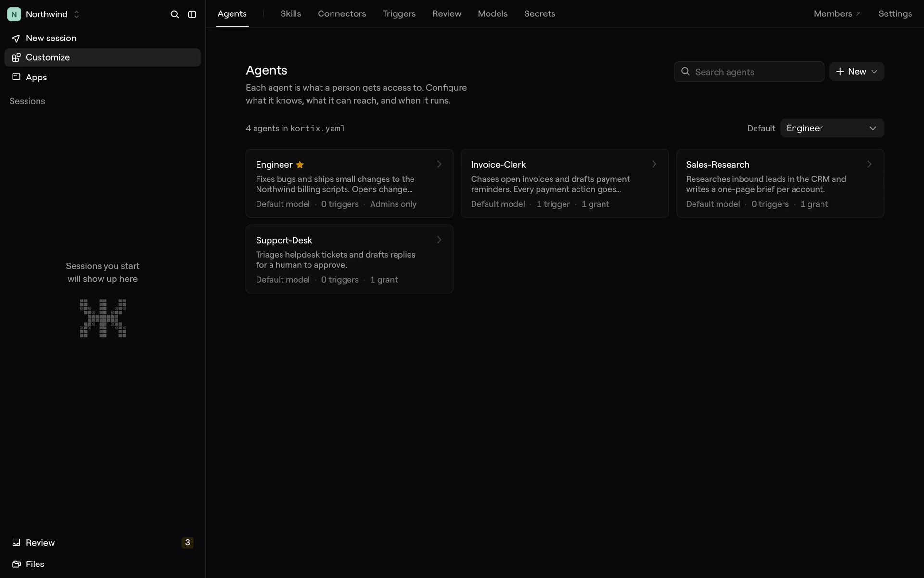Open Support-Desk card via its chevron

click(439, 240)
